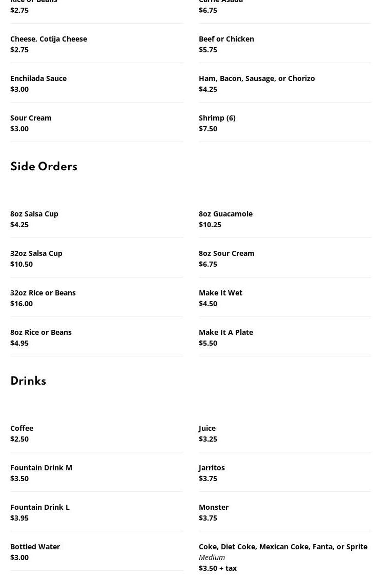392x577 pixels.
Task: Select 32oz Rice or Beans
Action: pos(43,293)
